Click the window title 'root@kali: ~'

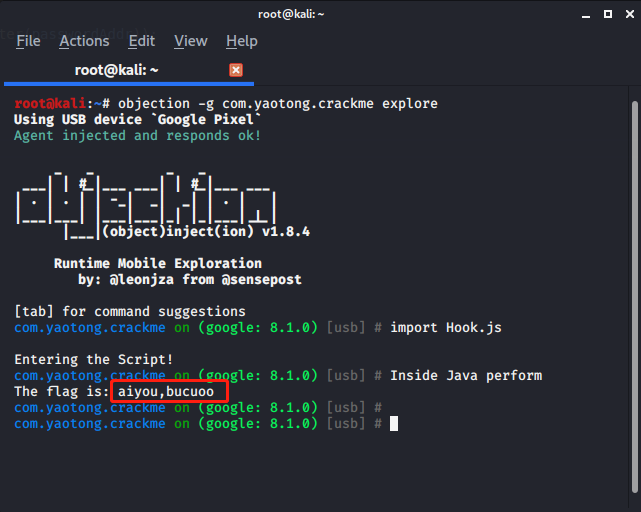[x=291, y=14]
